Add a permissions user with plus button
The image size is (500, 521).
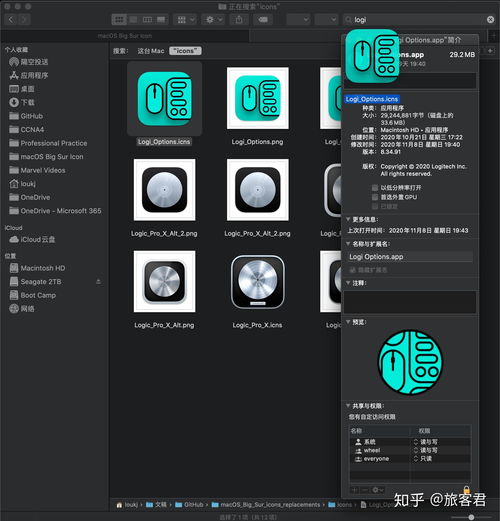click(x=354, y=490)
